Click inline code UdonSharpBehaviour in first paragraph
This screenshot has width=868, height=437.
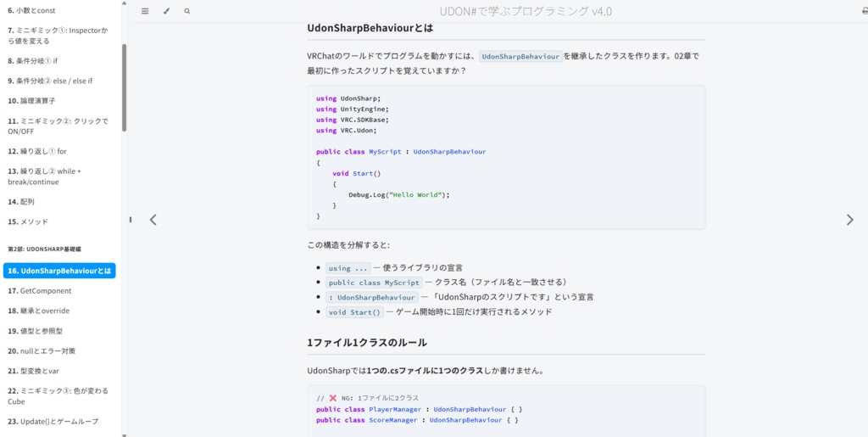[520, 56]
